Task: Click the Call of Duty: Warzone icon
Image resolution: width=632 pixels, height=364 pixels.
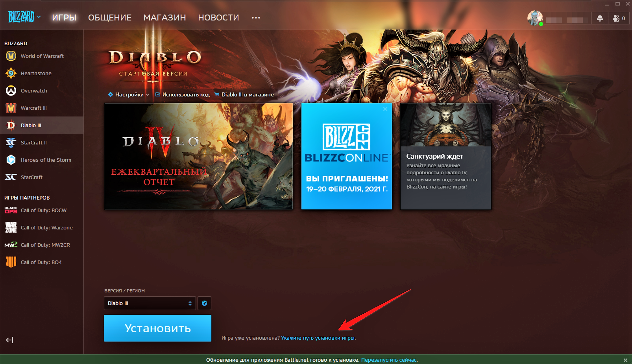Action: coord(10,227)
